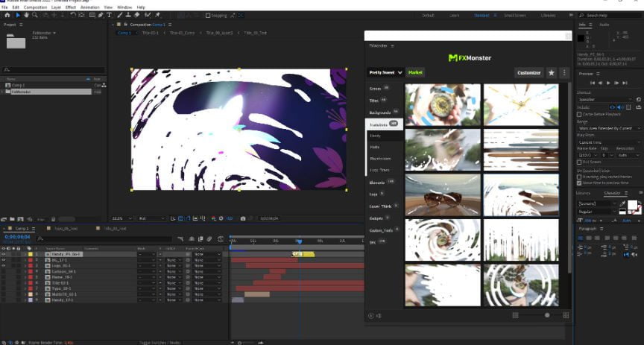Open the Composition menu
Screen dimensions: 644x345
tap(35, 7)
